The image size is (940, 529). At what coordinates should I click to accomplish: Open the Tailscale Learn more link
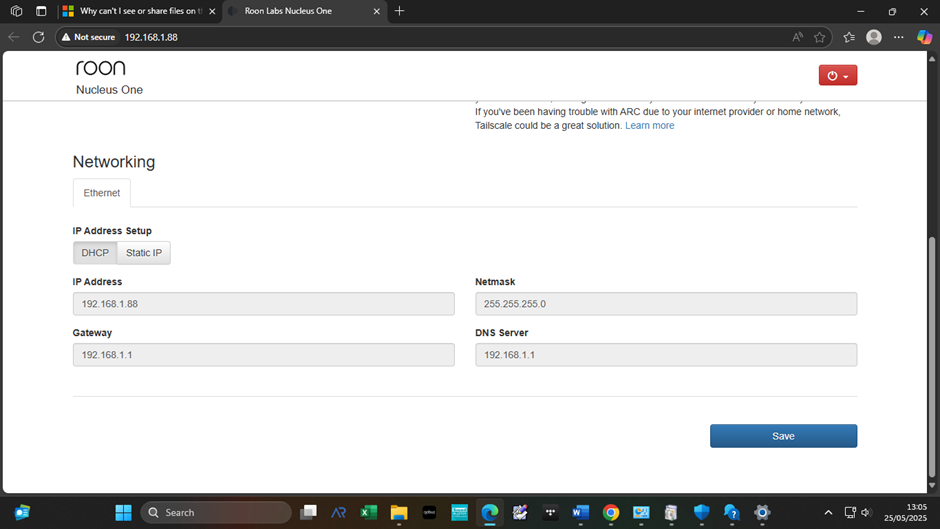click(649, 125)
